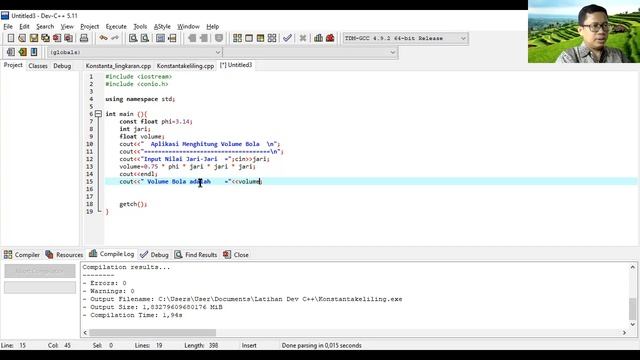Click the Goto Line toolbar icon
640x360 pixels.
pyautogui.click(x=172, y=38)
